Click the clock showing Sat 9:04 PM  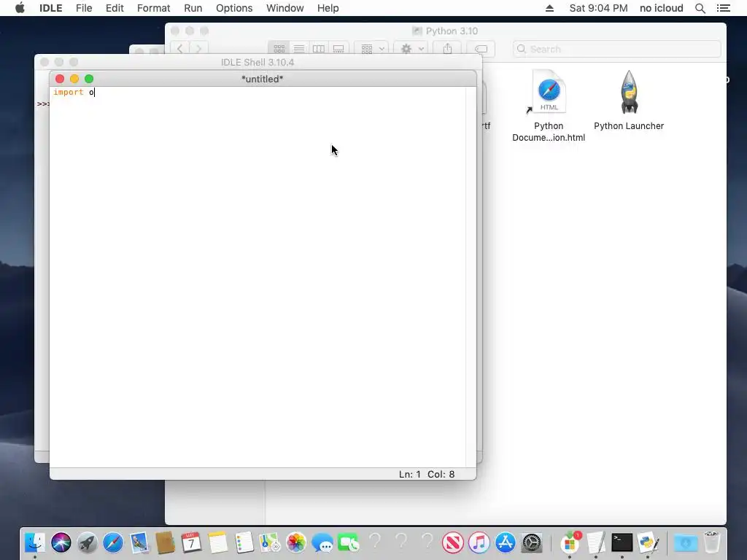[598, 8]
